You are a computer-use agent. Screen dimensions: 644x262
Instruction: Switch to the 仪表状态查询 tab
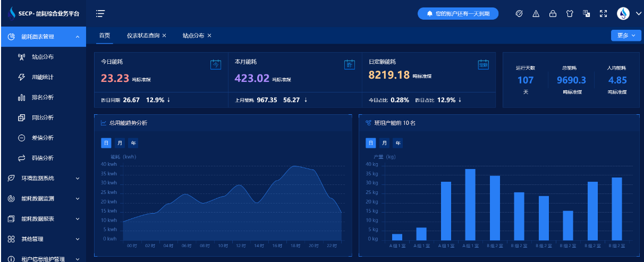click(143, 36)
